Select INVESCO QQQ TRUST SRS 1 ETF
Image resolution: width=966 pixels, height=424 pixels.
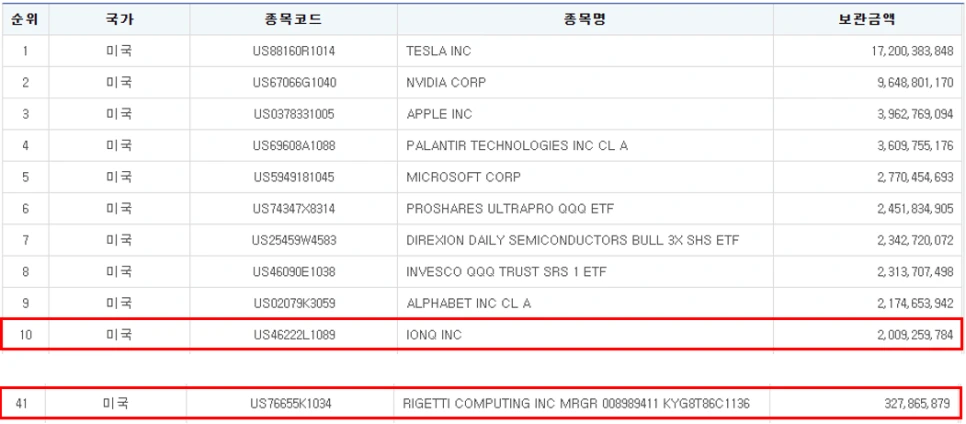(x=508, y=272)
